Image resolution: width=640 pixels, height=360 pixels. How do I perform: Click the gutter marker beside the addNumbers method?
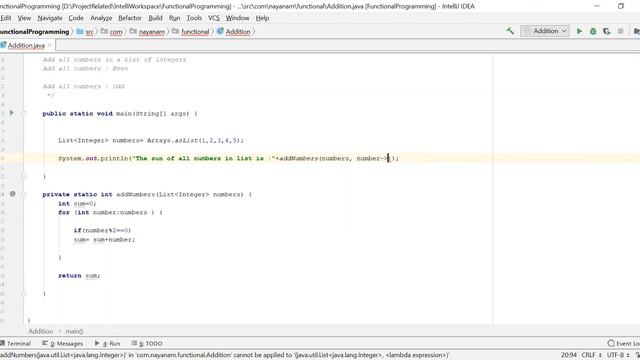pyautogui.click(x=13, y=194)
